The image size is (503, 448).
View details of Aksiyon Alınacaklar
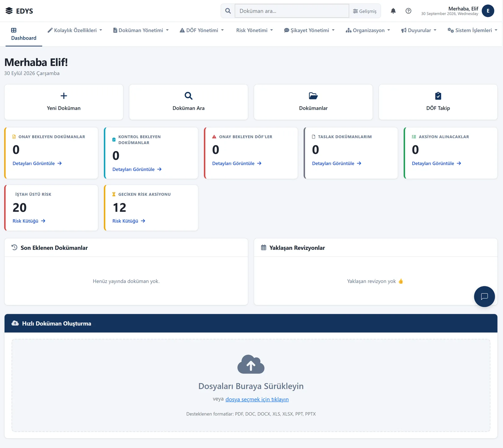click(x=437, y=163)
